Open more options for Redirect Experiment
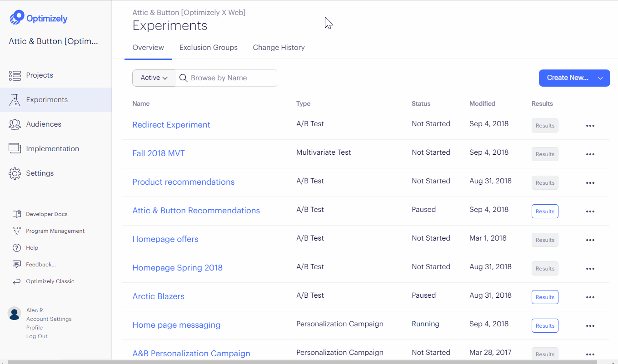618x364 pixels. (590, 126)
